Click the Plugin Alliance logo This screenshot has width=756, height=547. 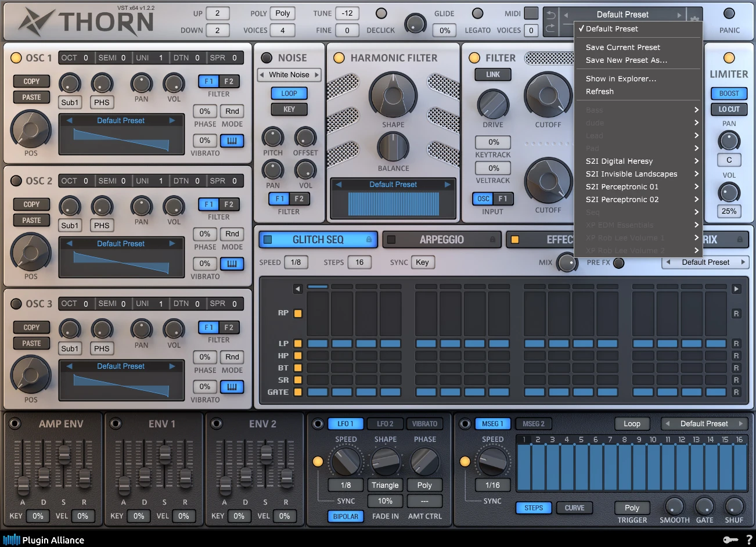(x=44, y=540)
